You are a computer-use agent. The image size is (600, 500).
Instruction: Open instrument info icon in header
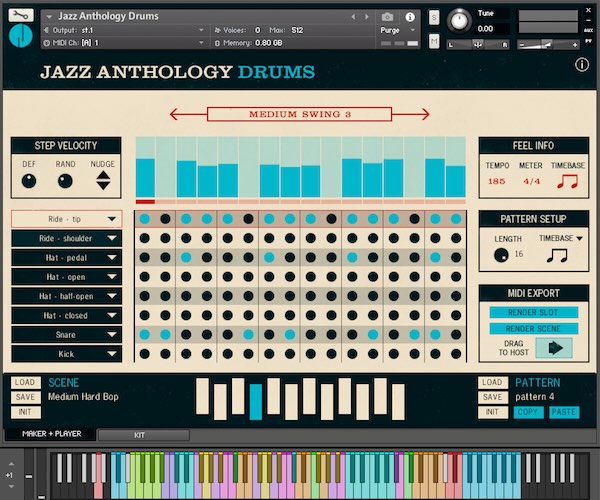click(x=410, y=17)
